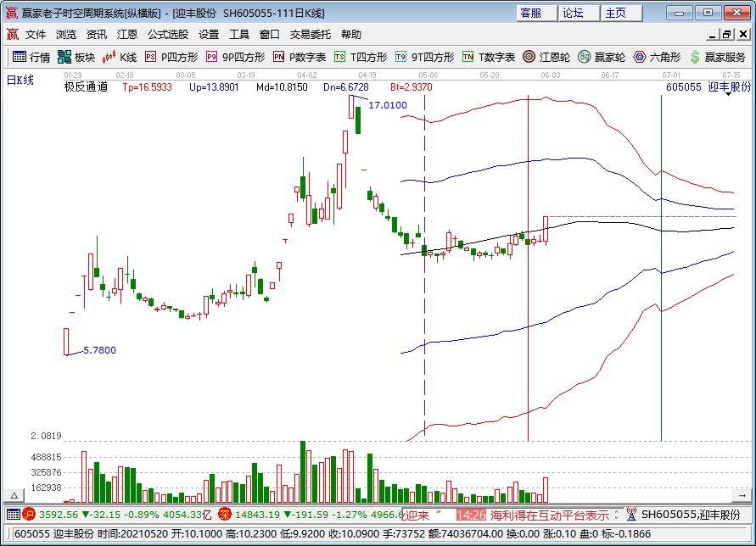Click the dashed purple vertical line
Image resolution: width=756 pixels, height=546 pixels.
(x=424, y=265)
